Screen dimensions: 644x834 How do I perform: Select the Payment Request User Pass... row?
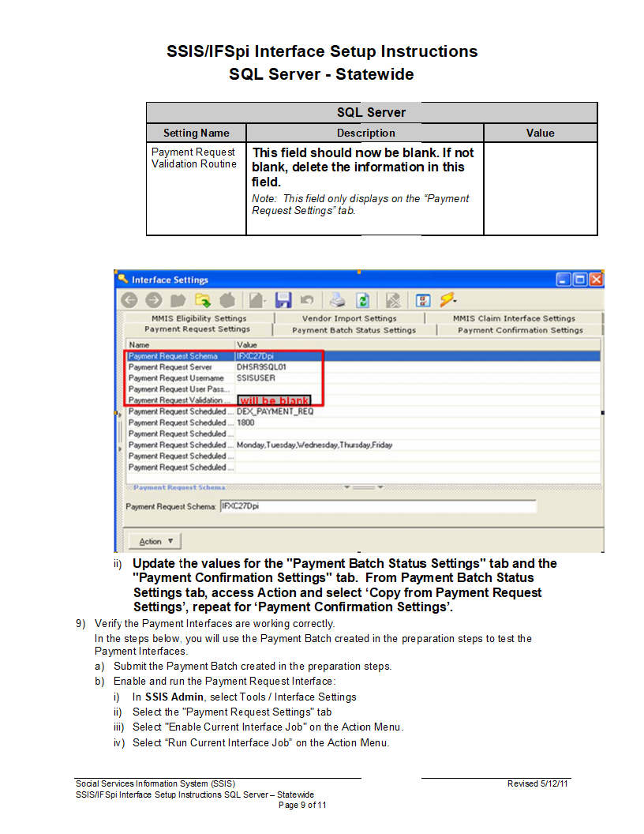pos(364,389)
